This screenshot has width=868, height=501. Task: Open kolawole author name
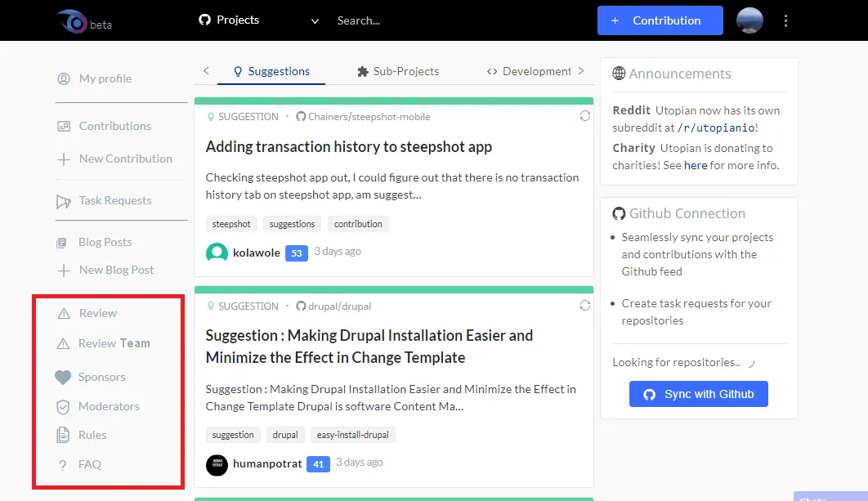pyautogui.click(x=257, y=253)
